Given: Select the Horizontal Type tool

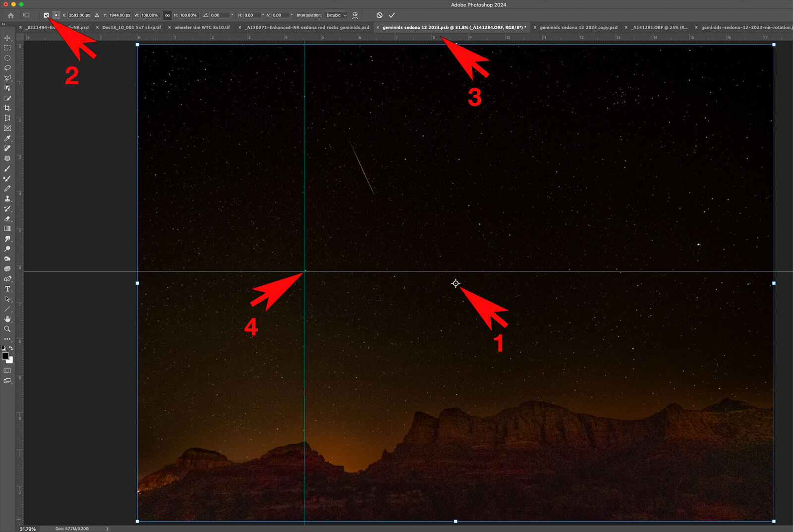Looking at the screenshot, I should 7,289.
